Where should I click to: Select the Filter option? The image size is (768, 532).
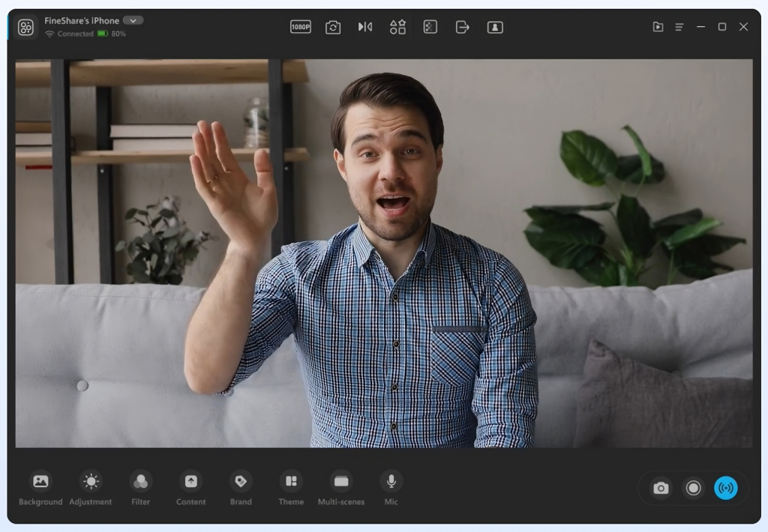(140, 488)
